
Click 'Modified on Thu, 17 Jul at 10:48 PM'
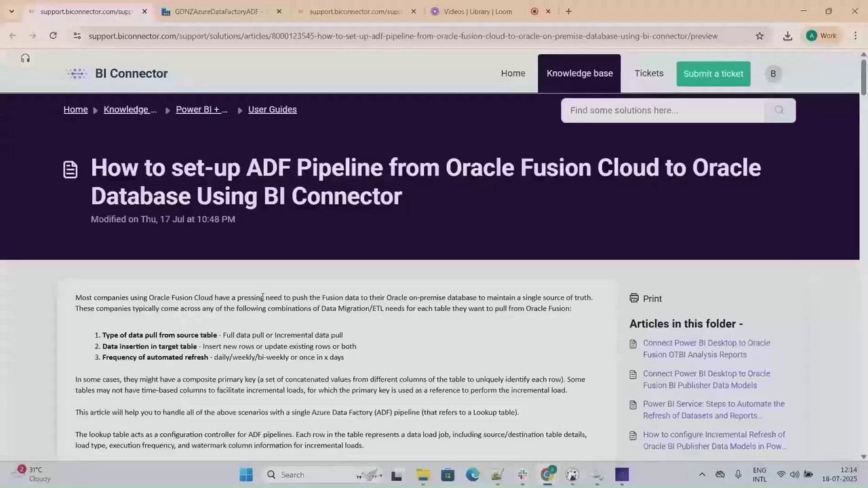(163, 219)
